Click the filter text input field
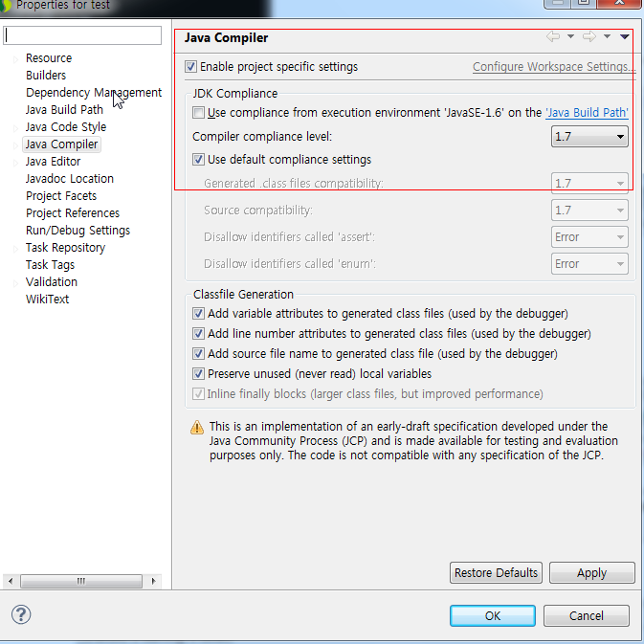This screenshot has height=644, width=644. pos(82,35)
